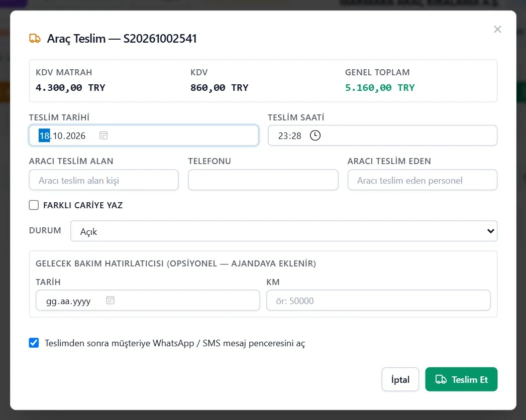Click the KM input field

378,300
